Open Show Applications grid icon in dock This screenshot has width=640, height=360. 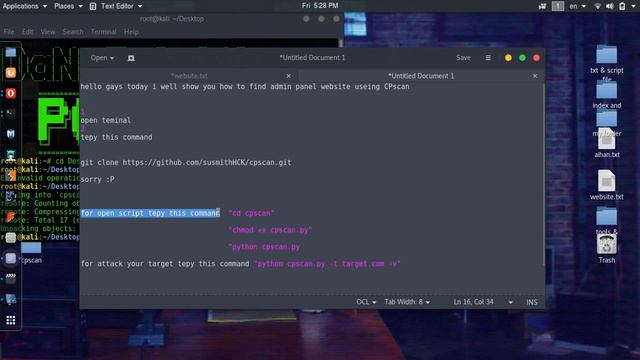(11, 320)
